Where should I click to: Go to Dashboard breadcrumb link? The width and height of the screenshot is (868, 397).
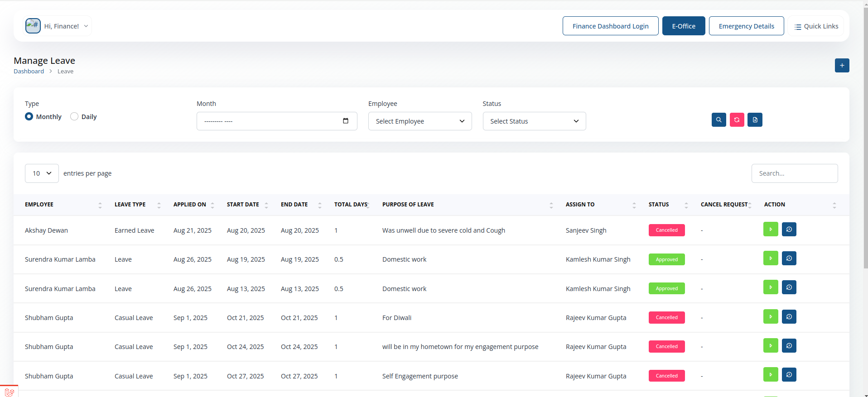(x=29, y=71)
